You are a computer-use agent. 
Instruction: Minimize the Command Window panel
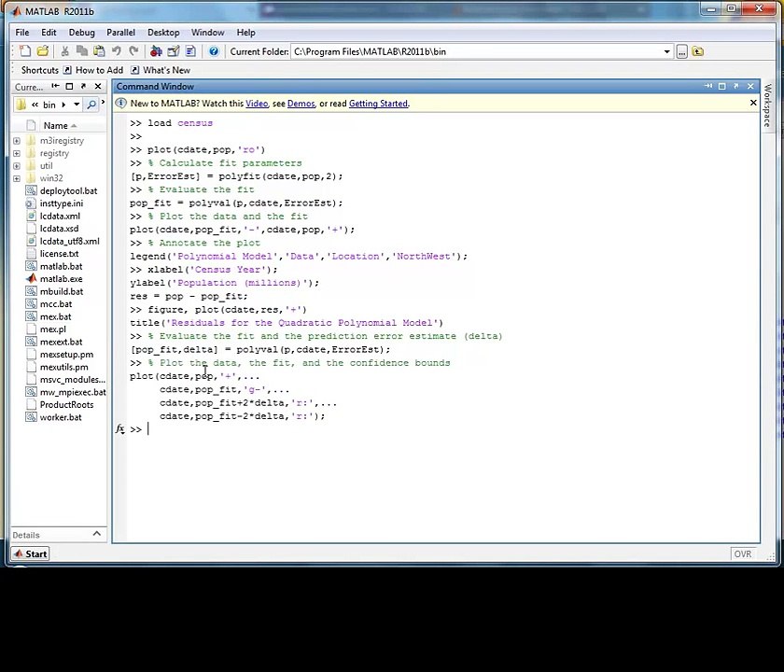coord(708,86)
